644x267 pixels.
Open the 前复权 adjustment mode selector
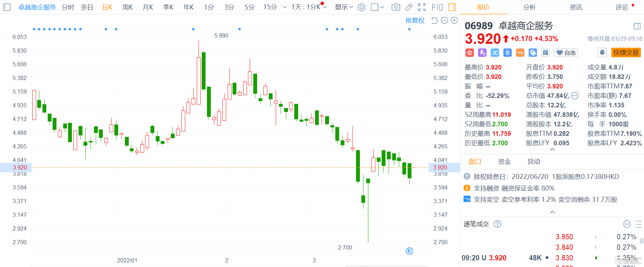coord(415,21)
